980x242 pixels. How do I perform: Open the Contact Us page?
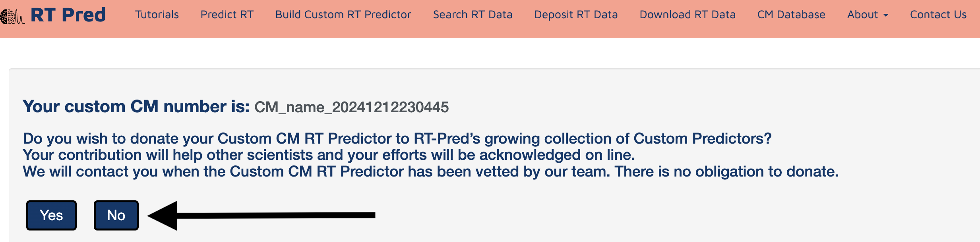(938, 15)
